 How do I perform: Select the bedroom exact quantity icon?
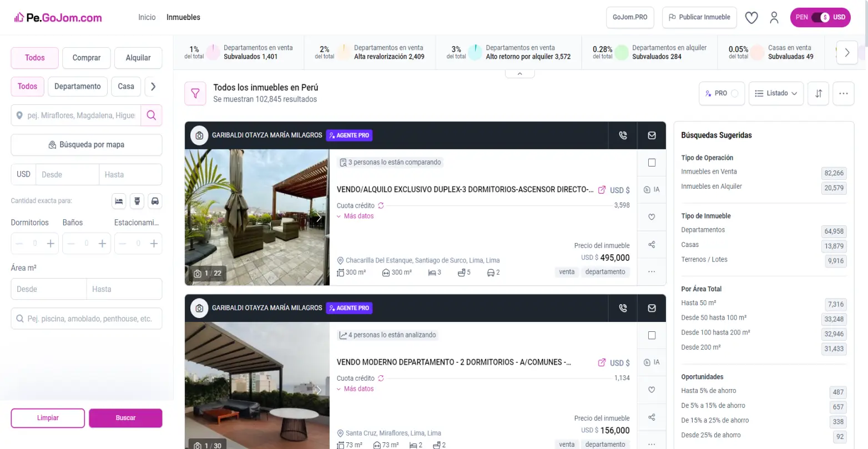pos(119,201)
